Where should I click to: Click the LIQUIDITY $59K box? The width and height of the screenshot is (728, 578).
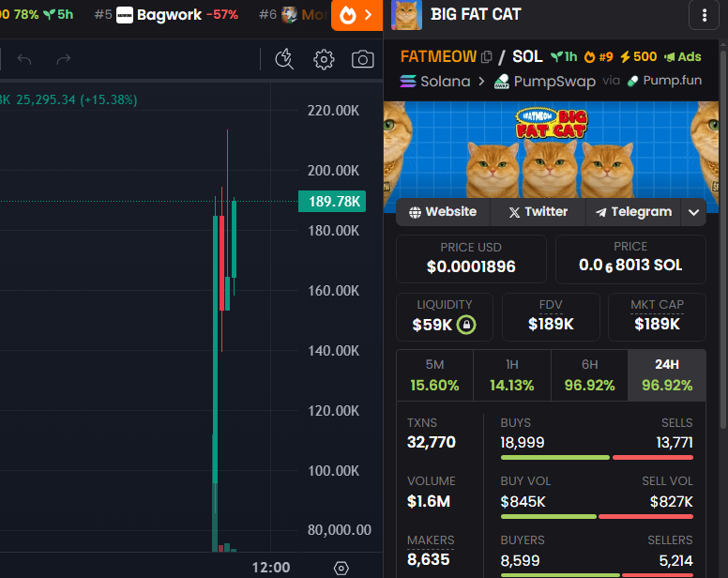445,317
